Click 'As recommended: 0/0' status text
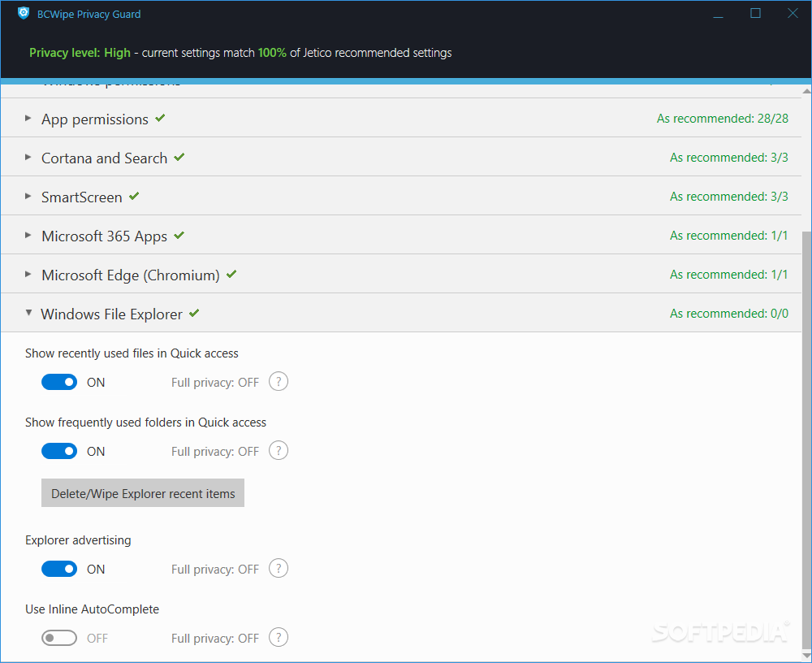The height and width of the screenshot is (663, 812). (x=728, y=313)
